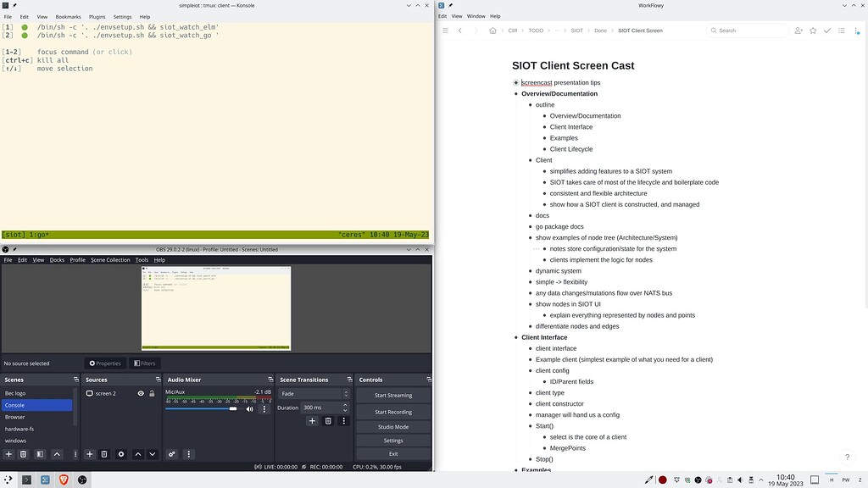
Task: Open the WorkFlowy hamburger menu
Action: [x=445, y=30]
